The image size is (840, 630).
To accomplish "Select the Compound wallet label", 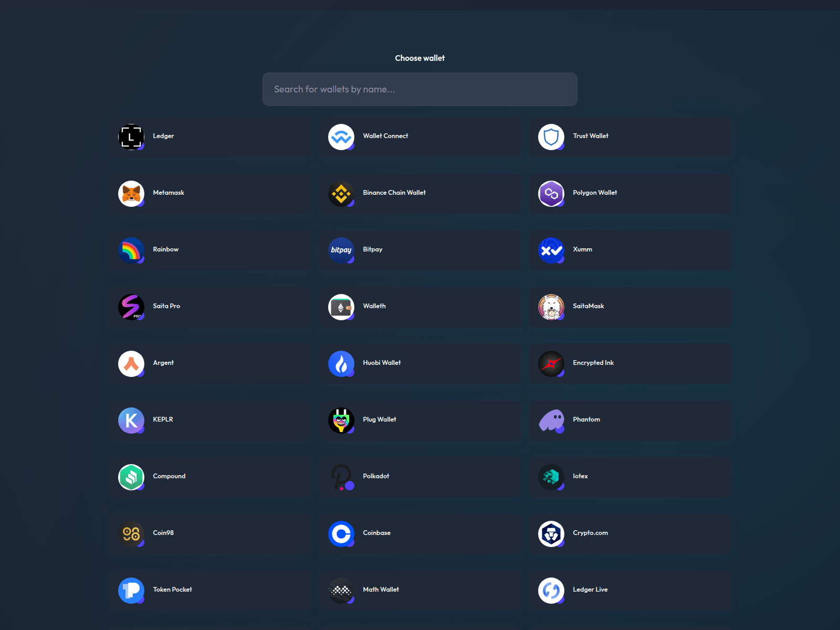I will [x=169, y=476].
